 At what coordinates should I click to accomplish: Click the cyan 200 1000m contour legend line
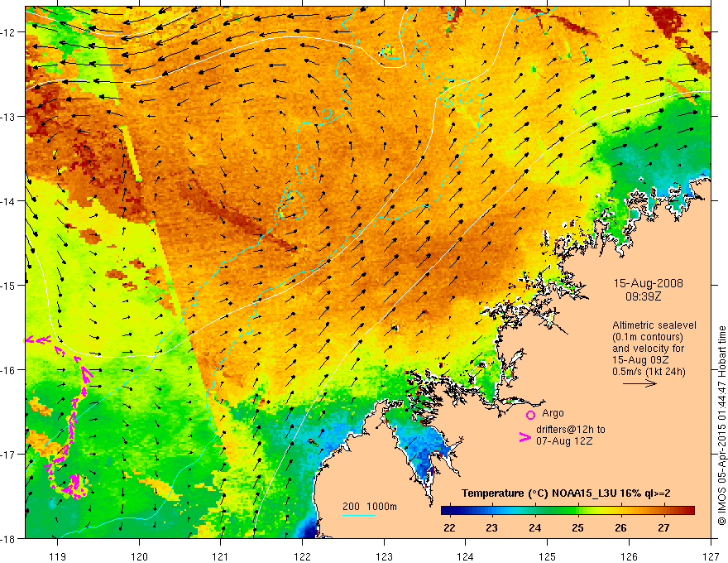(359, 515)
